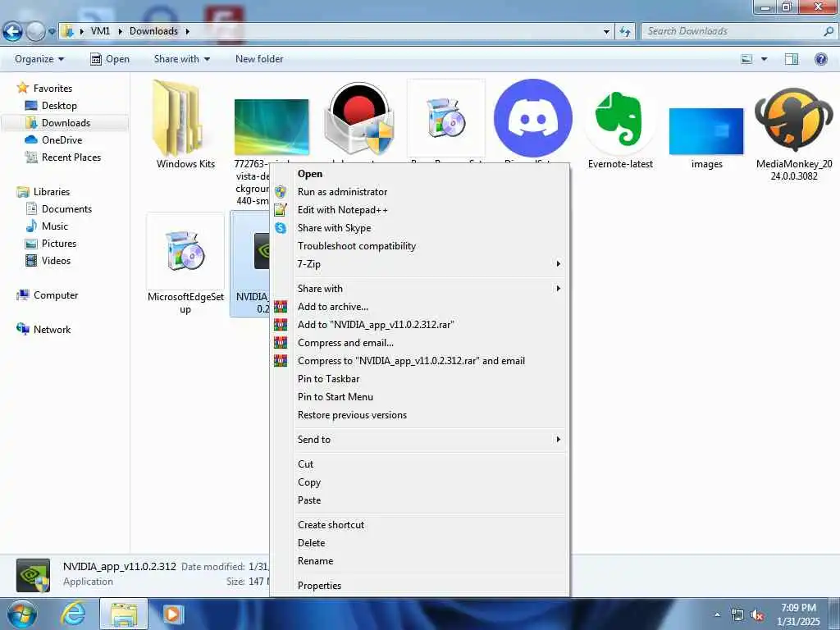The width and height of the screenshot is (840, 630).
Task: Open the Organize dropdown
Action: tap(39, 59)
